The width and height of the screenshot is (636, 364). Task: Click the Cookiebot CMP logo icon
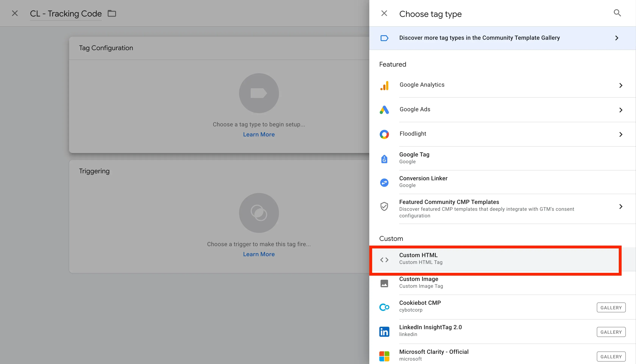[384, 307]
